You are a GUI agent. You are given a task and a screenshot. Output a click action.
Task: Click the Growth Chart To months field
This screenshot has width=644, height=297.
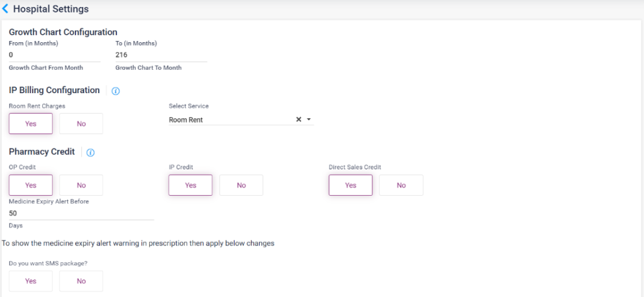161,55
